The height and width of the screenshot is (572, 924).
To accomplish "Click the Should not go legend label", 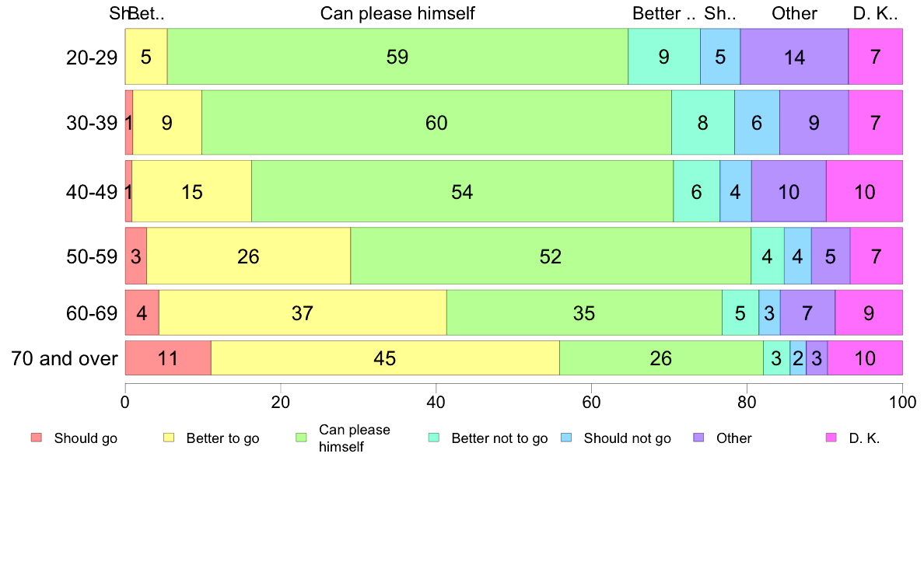I will (628, 438).
